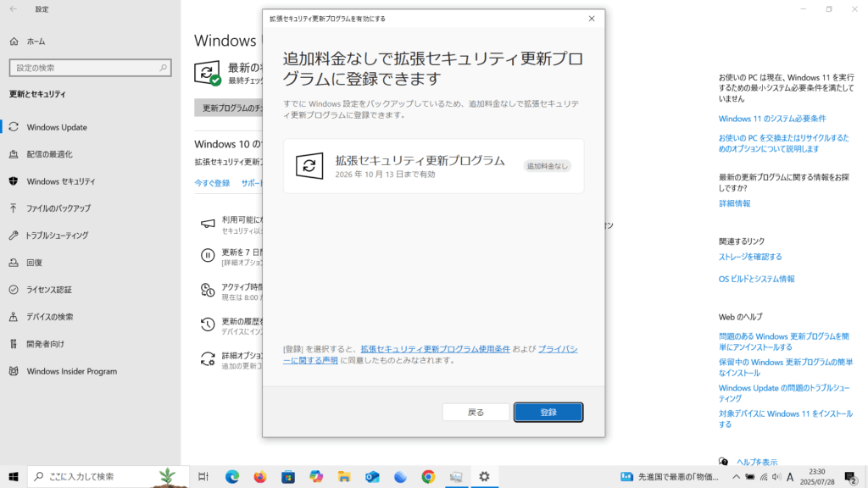This screenshot has height=488, width=868.
Task: Click the megaphone icon for optional updates
Action: 208,224
